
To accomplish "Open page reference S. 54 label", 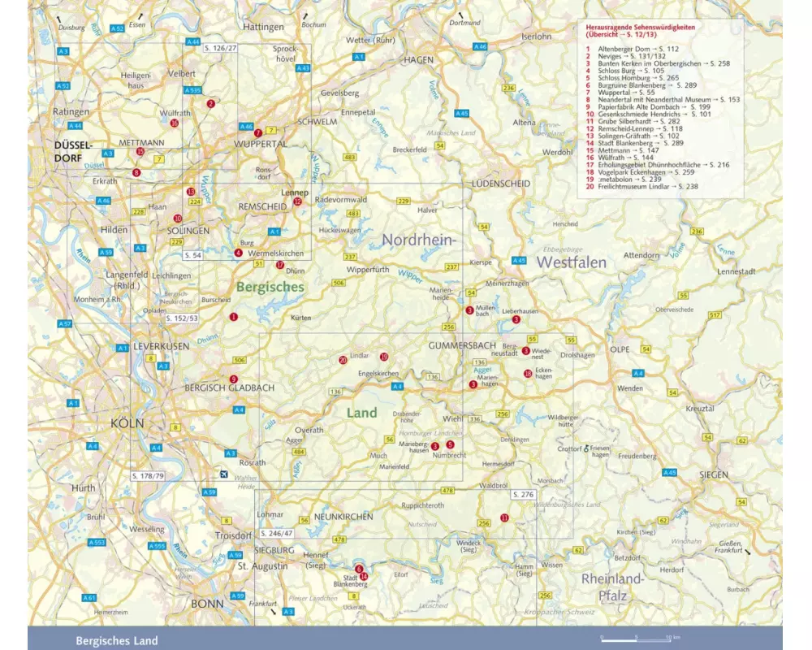I will pyautogui.click(x=192, y=255).
